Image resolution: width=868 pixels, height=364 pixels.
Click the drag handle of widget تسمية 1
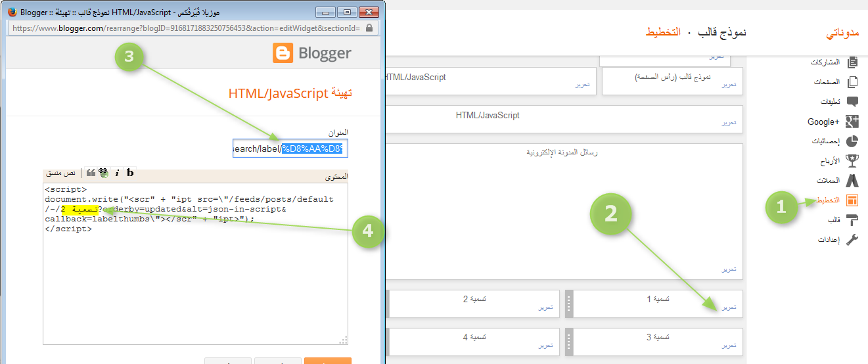(570, 304)
